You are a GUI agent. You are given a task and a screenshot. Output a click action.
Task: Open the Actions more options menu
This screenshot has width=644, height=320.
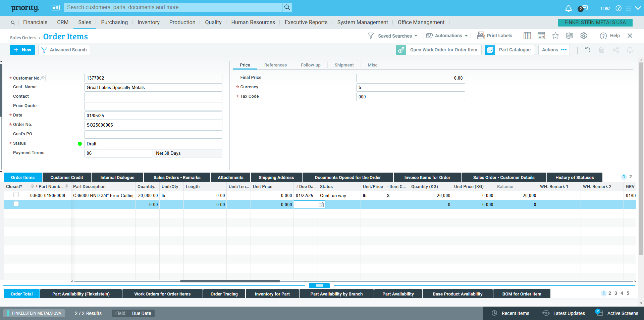click(x=554, y=50)
